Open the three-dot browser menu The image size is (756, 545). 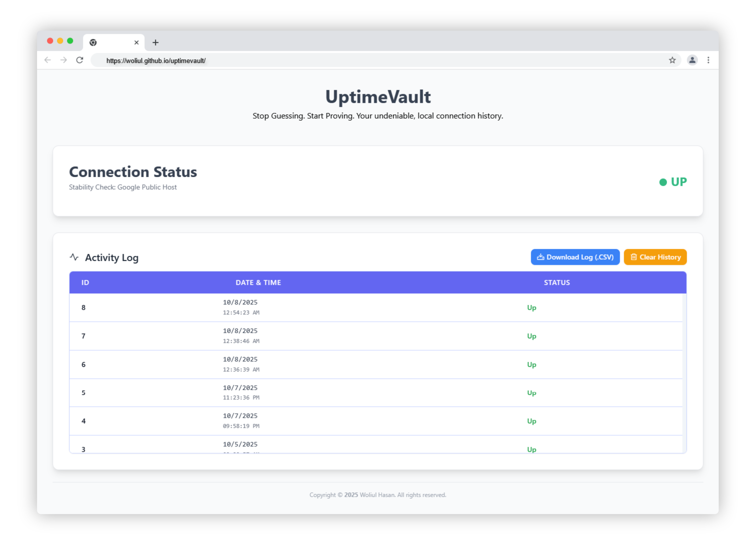point(708,60)
